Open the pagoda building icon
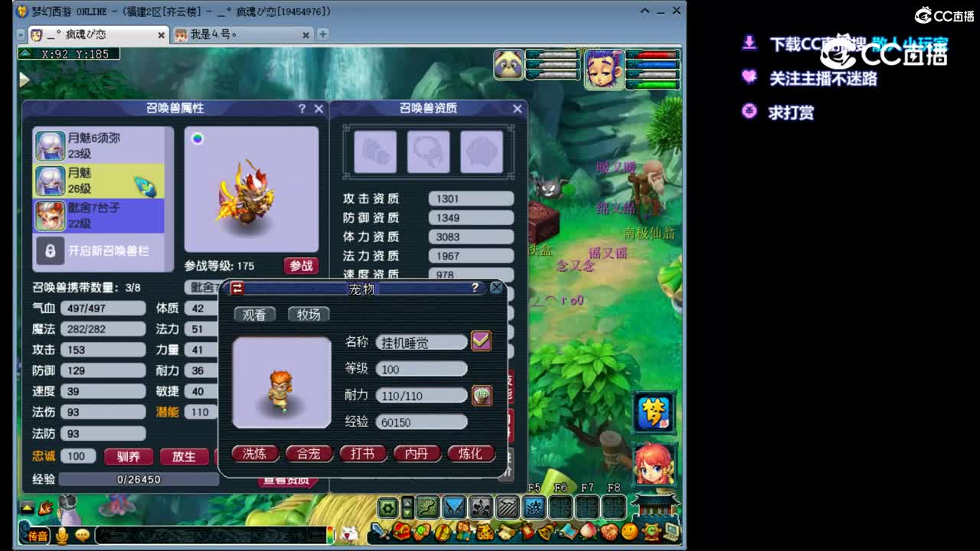Viewport: 980px width, 551px height. 655,506
